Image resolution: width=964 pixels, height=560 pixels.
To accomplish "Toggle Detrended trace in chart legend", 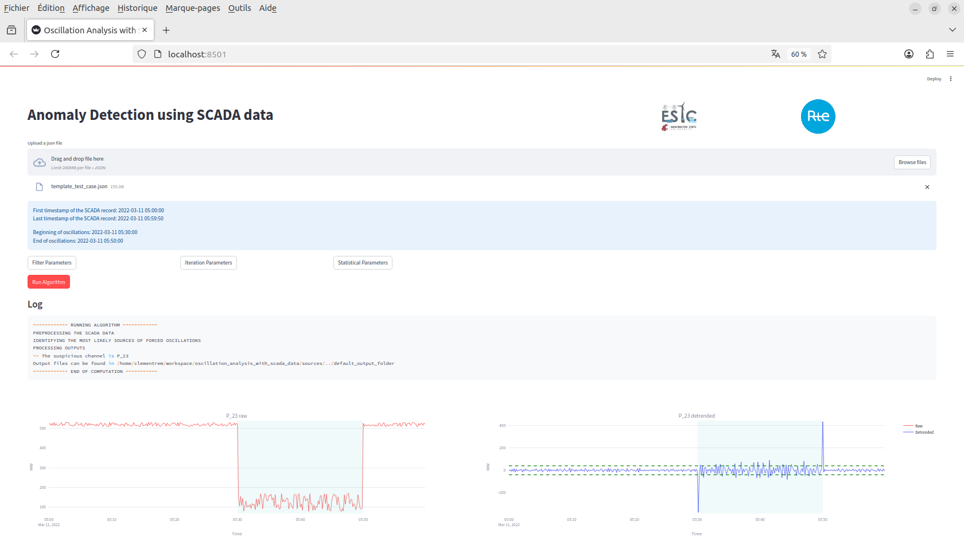I will (923, 432).
